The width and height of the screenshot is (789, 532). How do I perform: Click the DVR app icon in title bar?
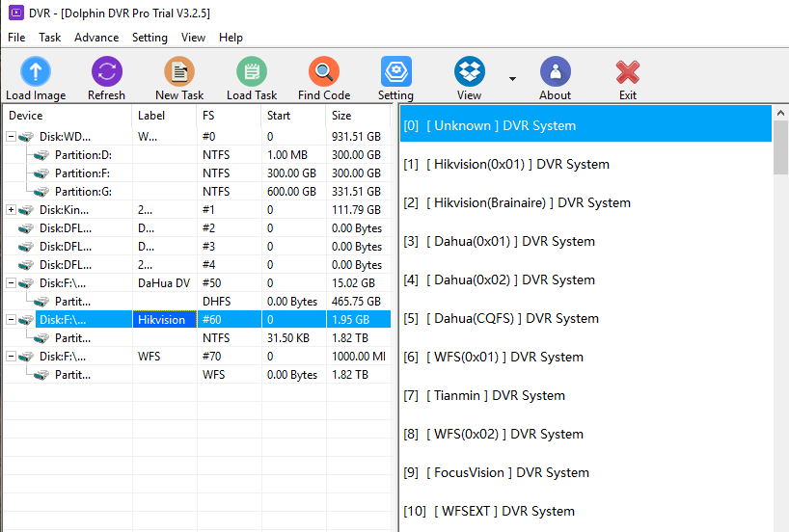[x=16, y=13]
